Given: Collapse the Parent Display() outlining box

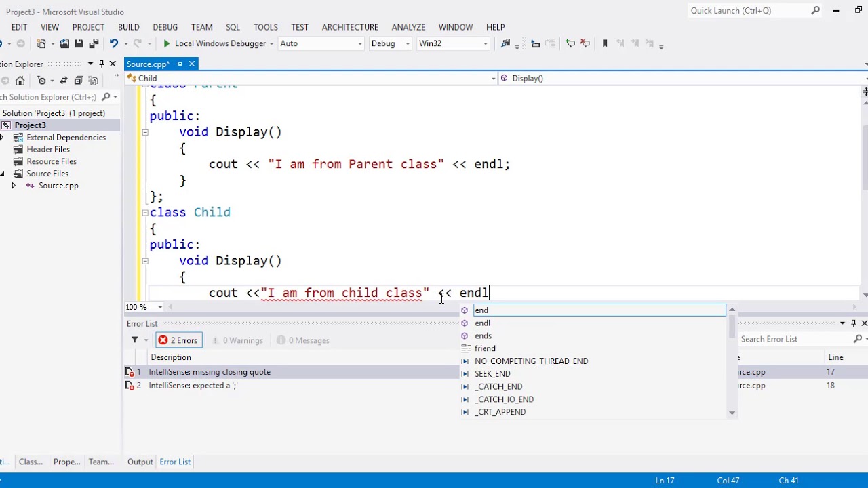Looking at the screenshot, I should 145,132.
